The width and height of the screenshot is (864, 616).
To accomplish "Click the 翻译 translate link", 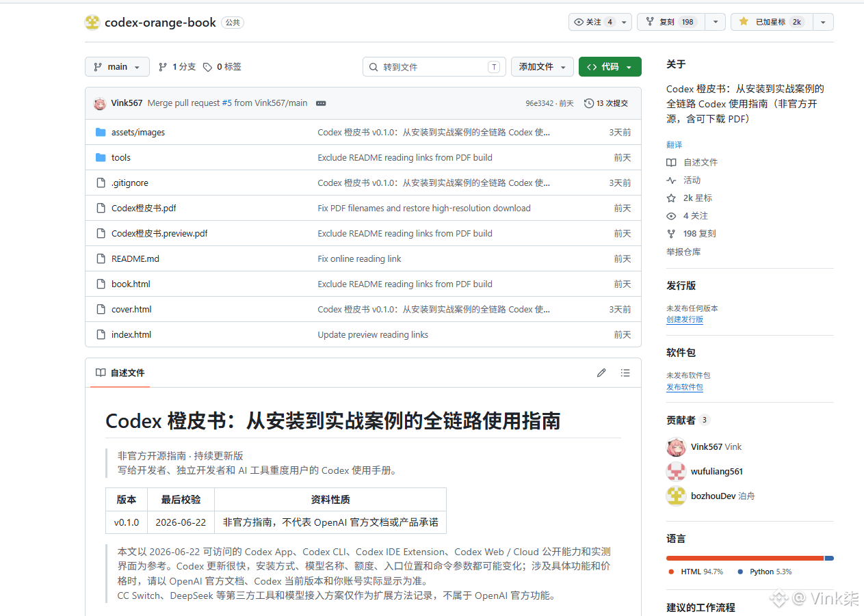I will 674,145.
